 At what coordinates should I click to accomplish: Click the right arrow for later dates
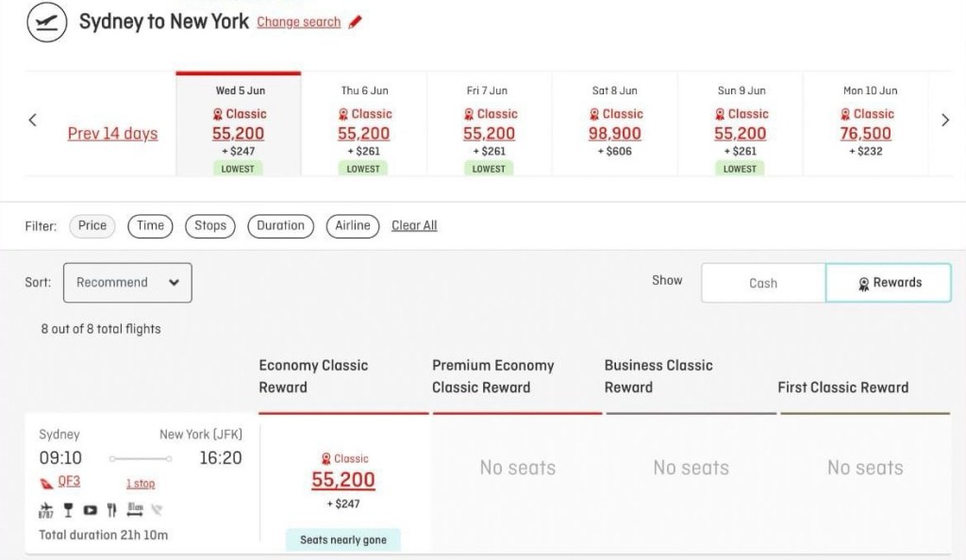tap(945, 120)
